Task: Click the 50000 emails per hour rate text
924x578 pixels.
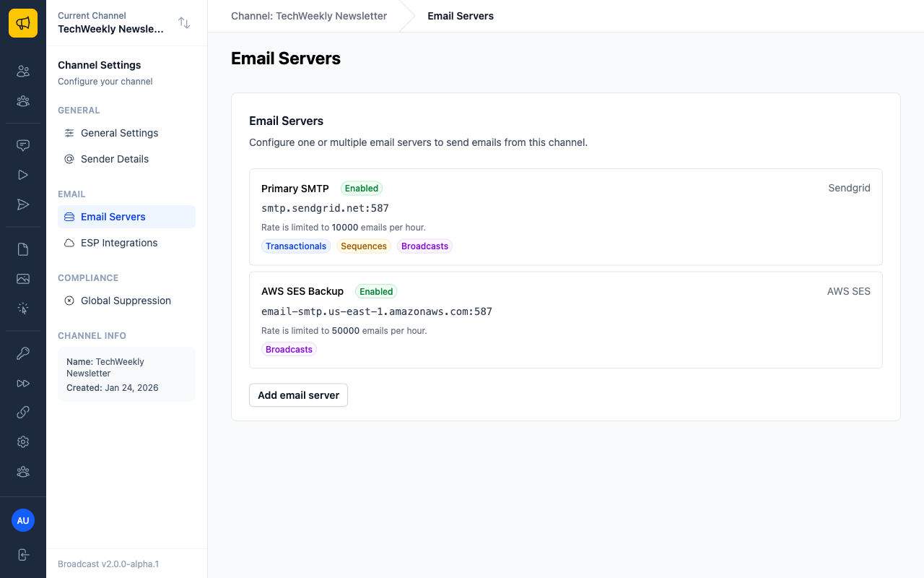Action: 344,330
